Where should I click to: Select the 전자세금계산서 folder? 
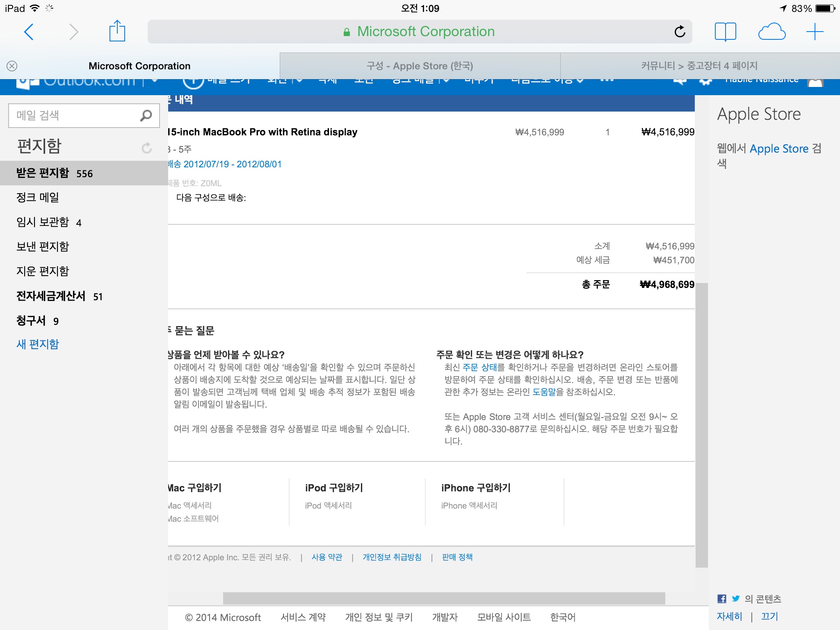point(51,296)
